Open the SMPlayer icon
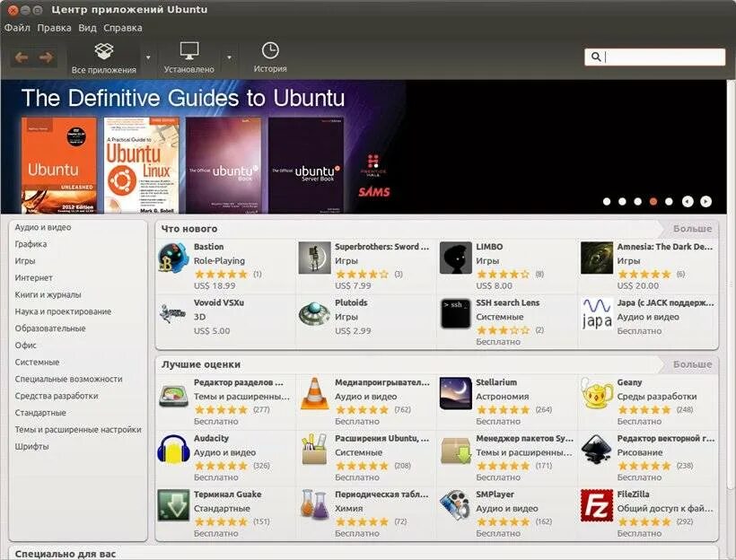The width and height of the screenshot is (736, 560). pyautogui.click(x=456, y=505)
